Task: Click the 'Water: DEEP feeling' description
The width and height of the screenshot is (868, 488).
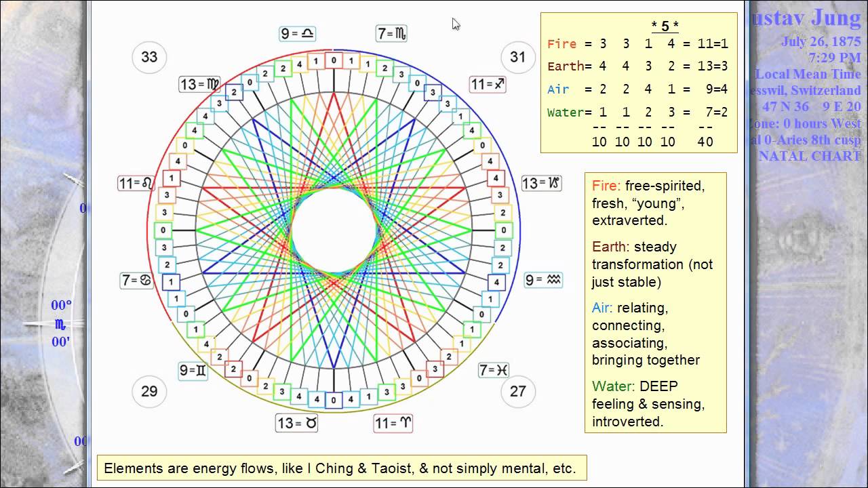Action: [x=648, y=404]
